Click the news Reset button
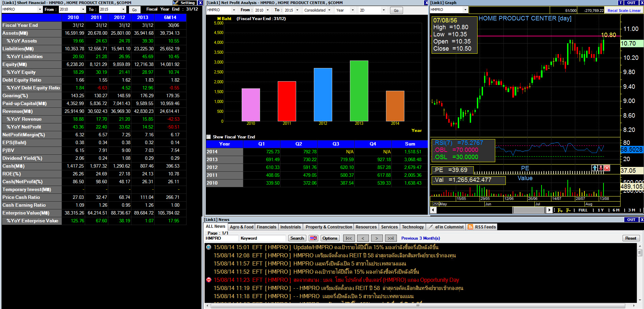644x309 pixels. pos(631,238)
